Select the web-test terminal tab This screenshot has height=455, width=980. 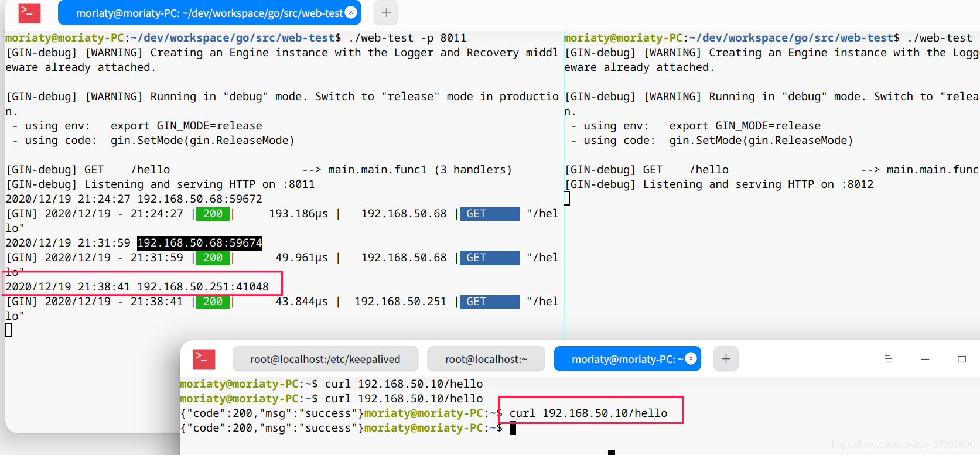209,13
